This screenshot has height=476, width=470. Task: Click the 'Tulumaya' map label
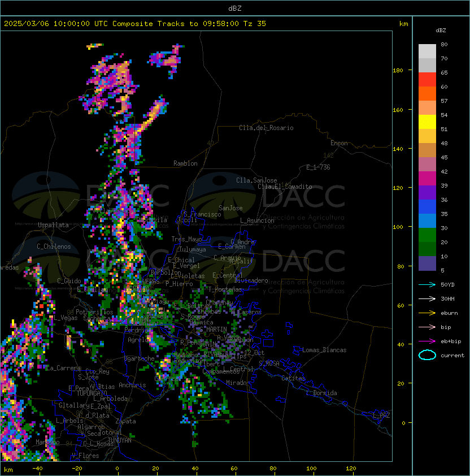coord(193,249)
